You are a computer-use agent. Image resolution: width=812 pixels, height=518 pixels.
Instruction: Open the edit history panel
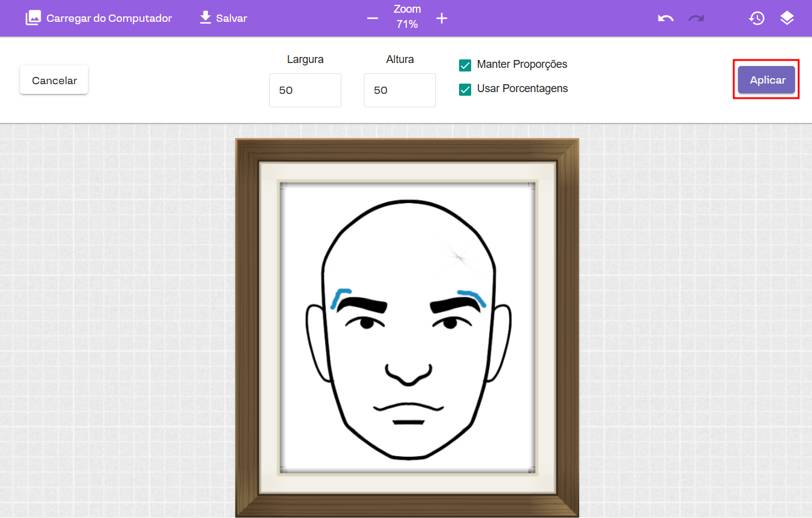(x=756, y=18)
